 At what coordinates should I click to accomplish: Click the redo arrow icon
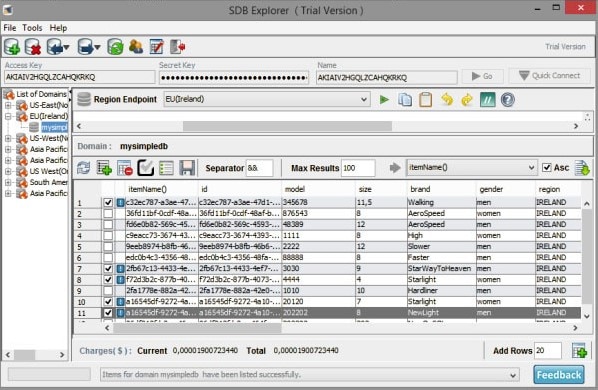(467, 100)
